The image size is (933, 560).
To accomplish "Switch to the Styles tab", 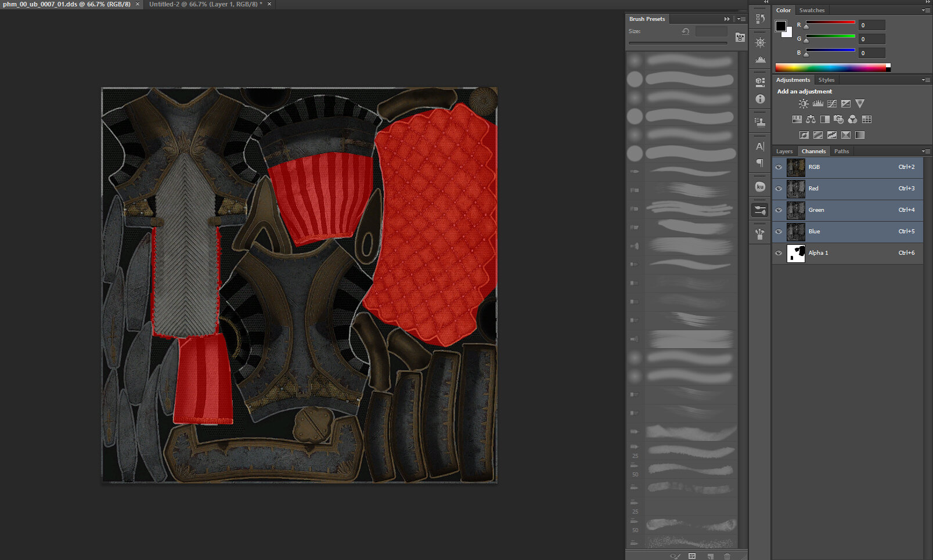I will coord(826,80).
